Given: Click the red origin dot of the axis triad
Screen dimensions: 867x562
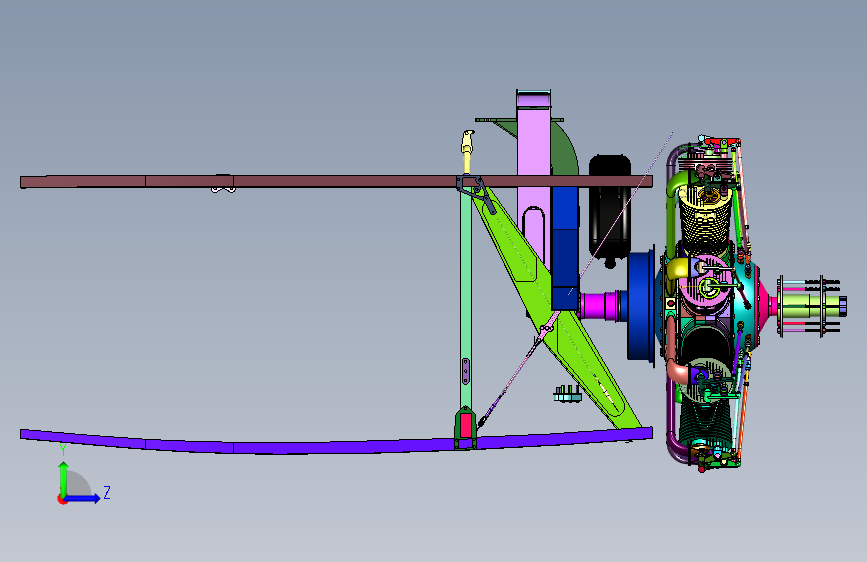Looking at the screenshot, I should pyautogui.click(x=62, y=499).
